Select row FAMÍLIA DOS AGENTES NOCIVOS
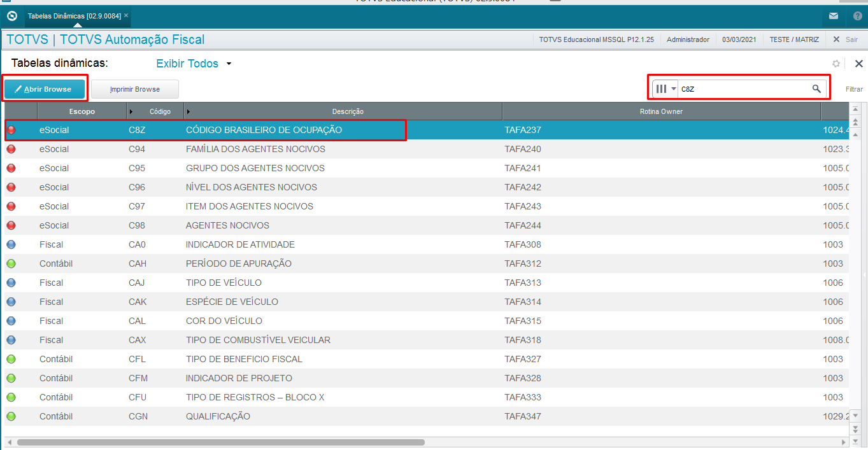The image size is (868, 450). coord(427,149)
